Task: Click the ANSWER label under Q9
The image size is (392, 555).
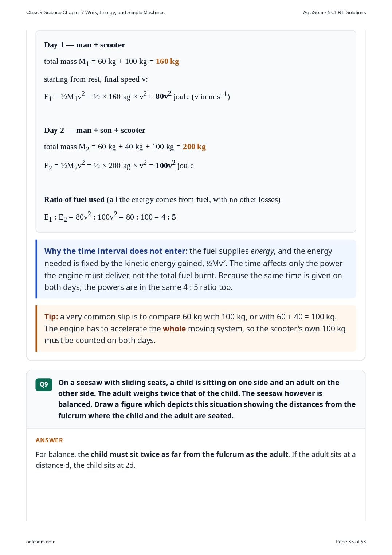Action: click(x=50, y=440)
